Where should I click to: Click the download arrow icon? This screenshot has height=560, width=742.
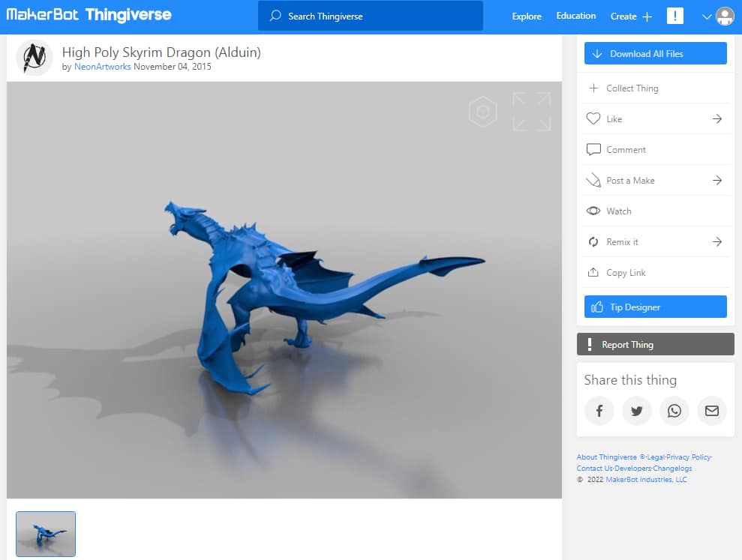click(597, 54)
